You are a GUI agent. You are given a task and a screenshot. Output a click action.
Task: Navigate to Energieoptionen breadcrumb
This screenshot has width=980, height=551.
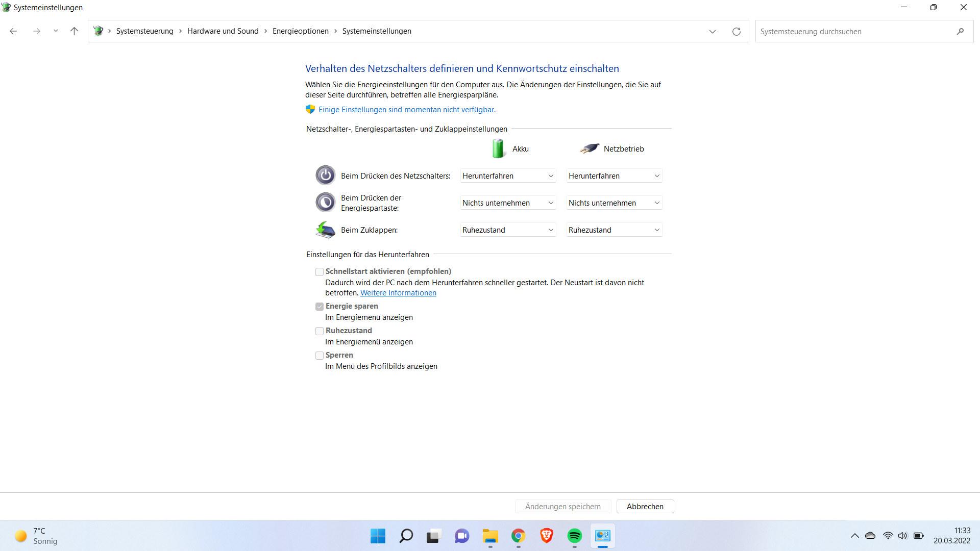[x=300, y=31]
